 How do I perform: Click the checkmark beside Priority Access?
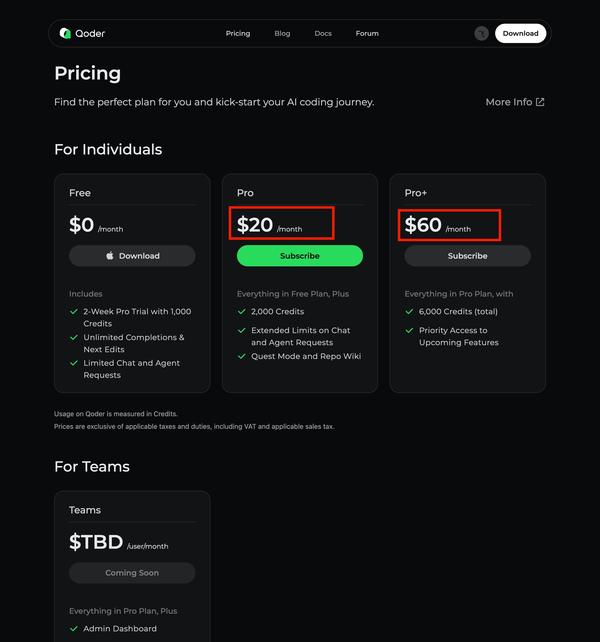(x=410, y=331)
